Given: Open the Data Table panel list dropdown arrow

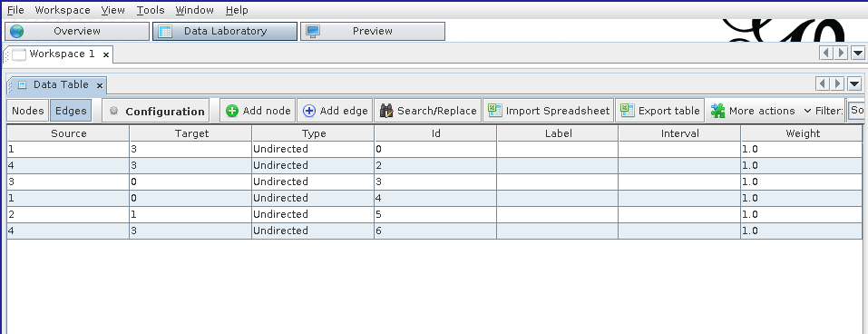Looking at the screenshot, I should click(854, 84).
